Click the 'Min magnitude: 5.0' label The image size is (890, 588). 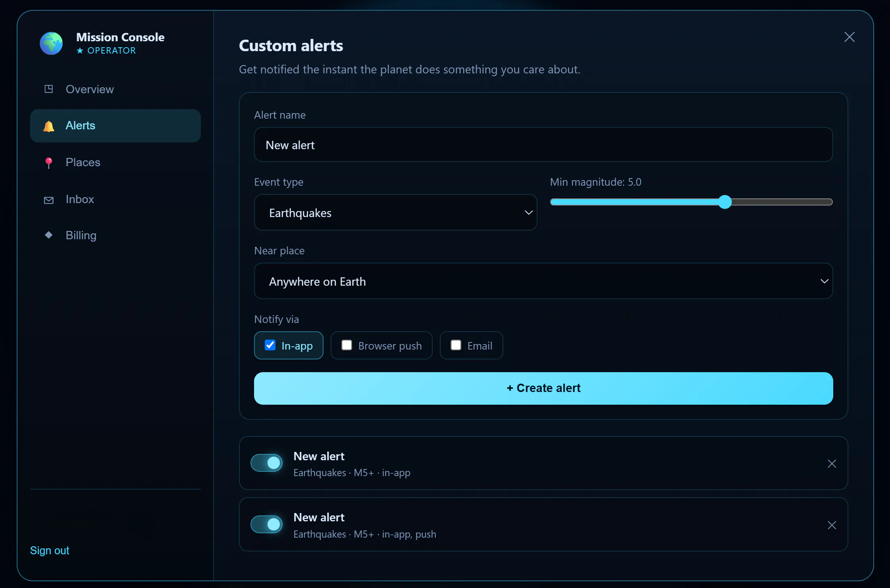click(x=595, y=182)
